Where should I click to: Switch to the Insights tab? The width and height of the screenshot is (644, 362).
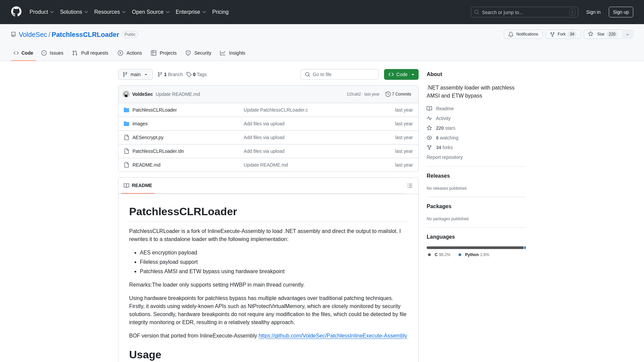[x=233, y=53]
